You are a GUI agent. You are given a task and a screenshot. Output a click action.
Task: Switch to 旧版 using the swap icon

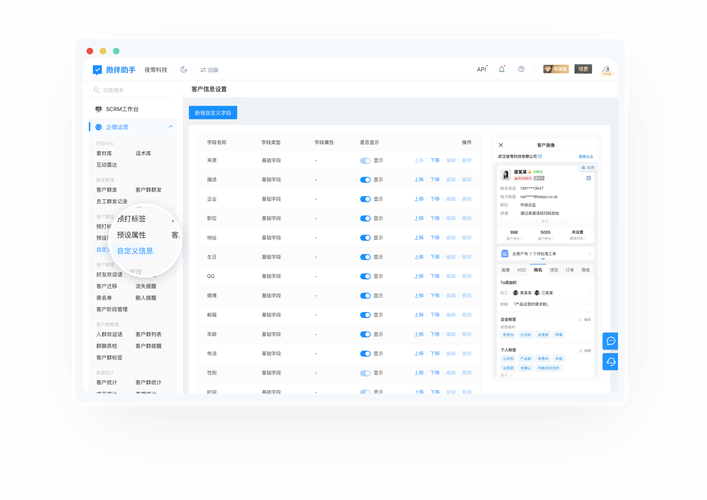pos(203,70)
